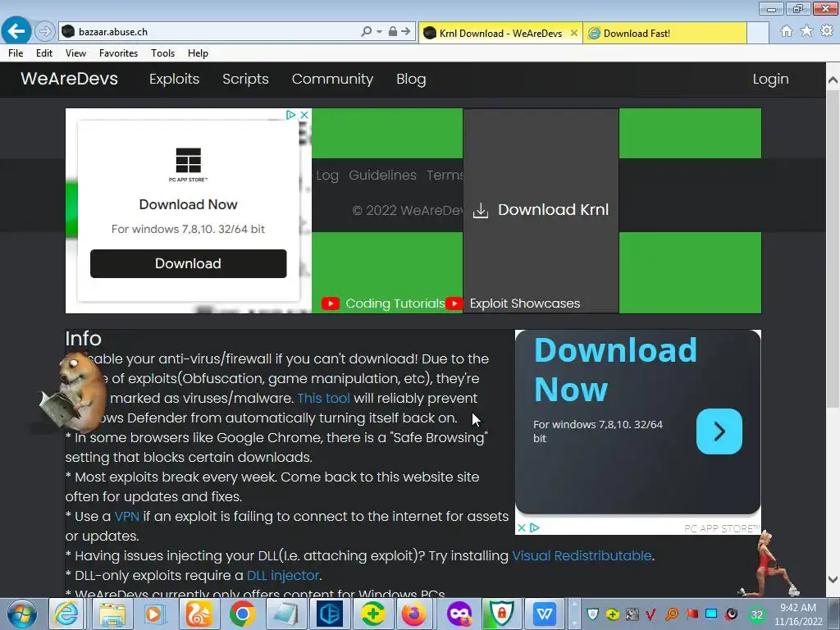Viewport: 840px width, 630px height.
Task: Click the search magnifier in address bar
Action: tap(366, 32)
